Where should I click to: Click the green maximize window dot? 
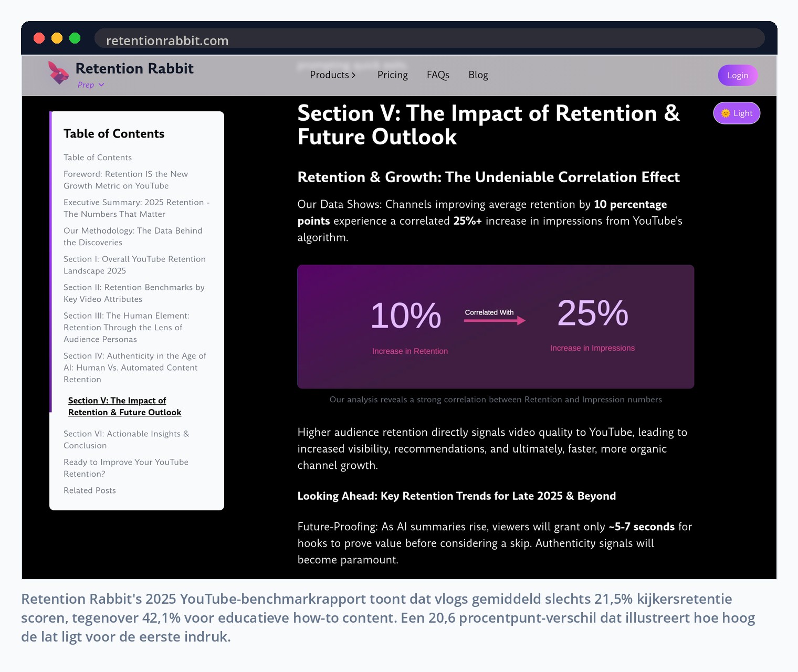[x=75, y=38]
